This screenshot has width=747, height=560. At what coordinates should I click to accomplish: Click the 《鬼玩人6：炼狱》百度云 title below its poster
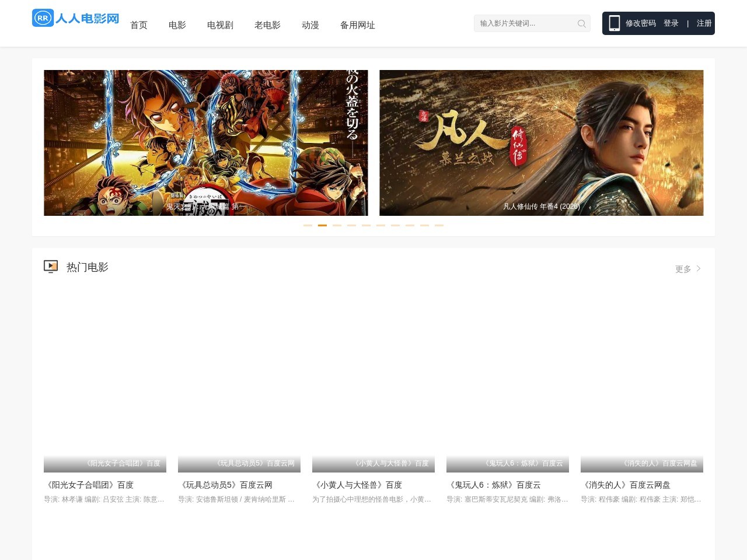[494, 485]
